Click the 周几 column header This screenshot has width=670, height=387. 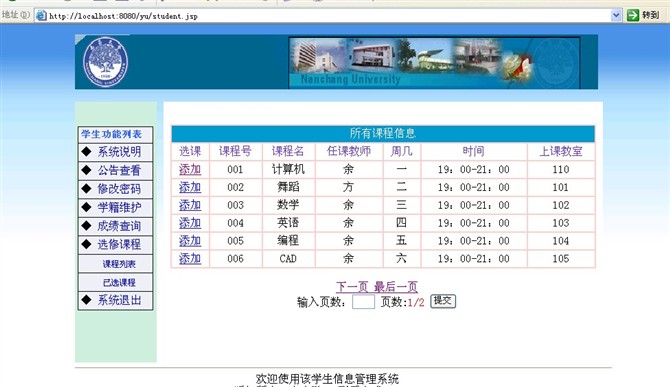click(401, 151)
